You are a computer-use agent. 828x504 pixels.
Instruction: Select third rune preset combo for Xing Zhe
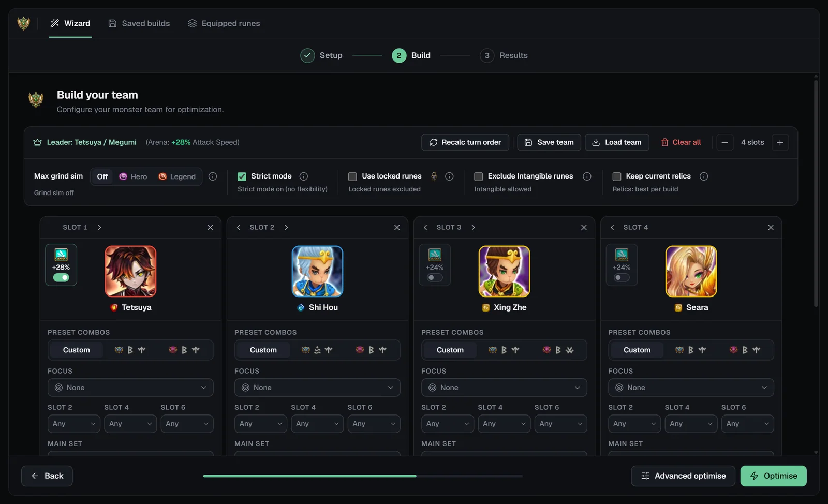tap(558, 350)
